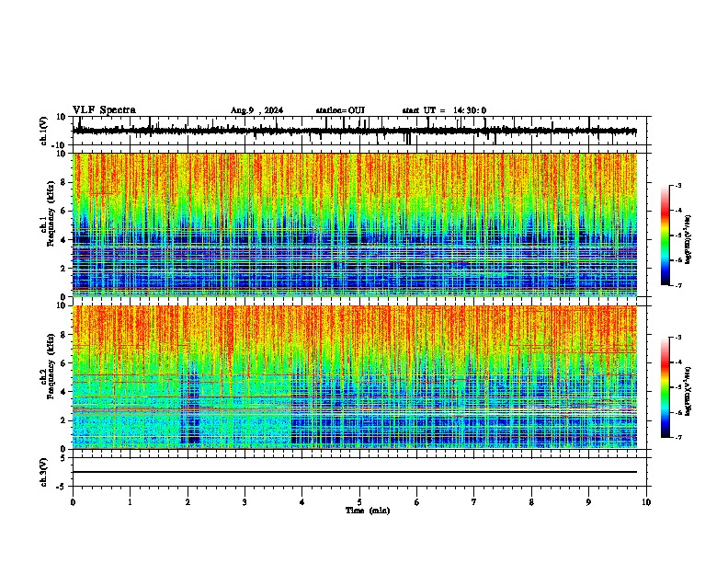This screenshot has height=563, width=728.
Task: Click the ch.2 "Frequency (kHz)" axis label
Action: 51,366
